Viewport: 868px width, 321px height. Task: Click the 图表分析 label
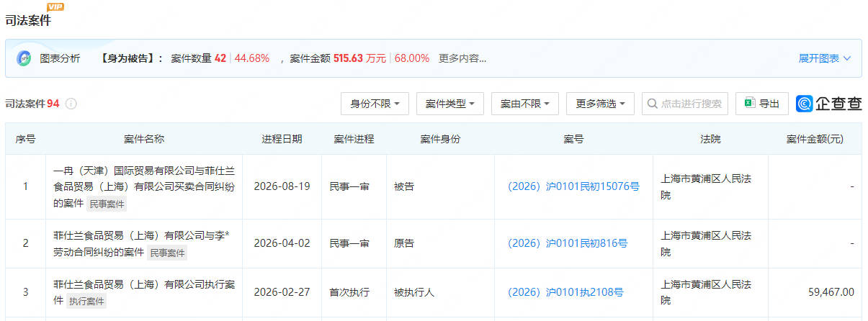[x=60, y=58]
